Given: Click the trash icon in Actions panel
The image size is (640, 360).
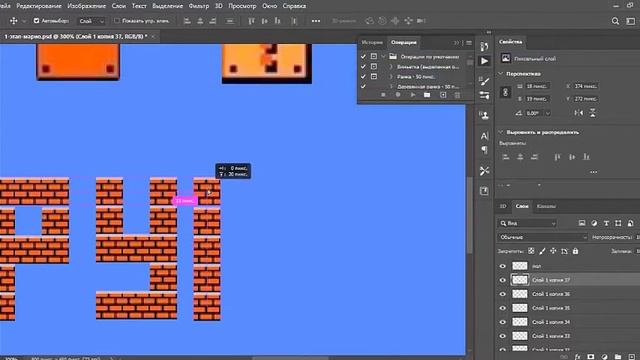Looking at the screenshot, I should click(458, 95).
